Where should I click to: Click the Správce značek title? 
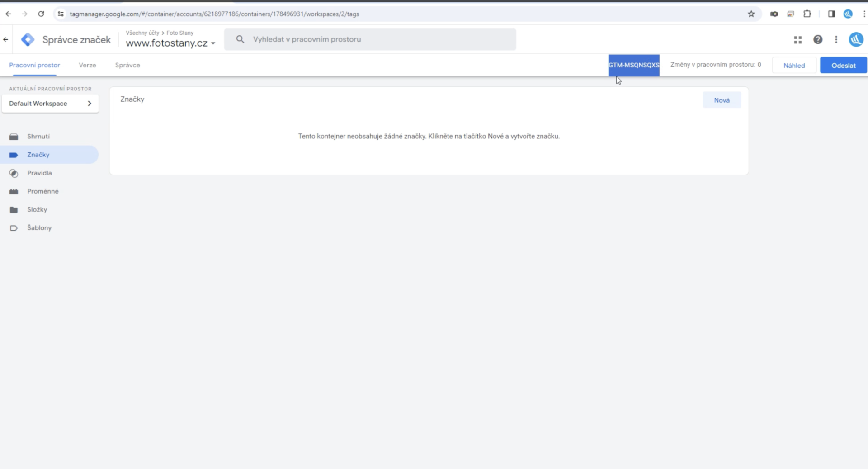coord(76,40)
